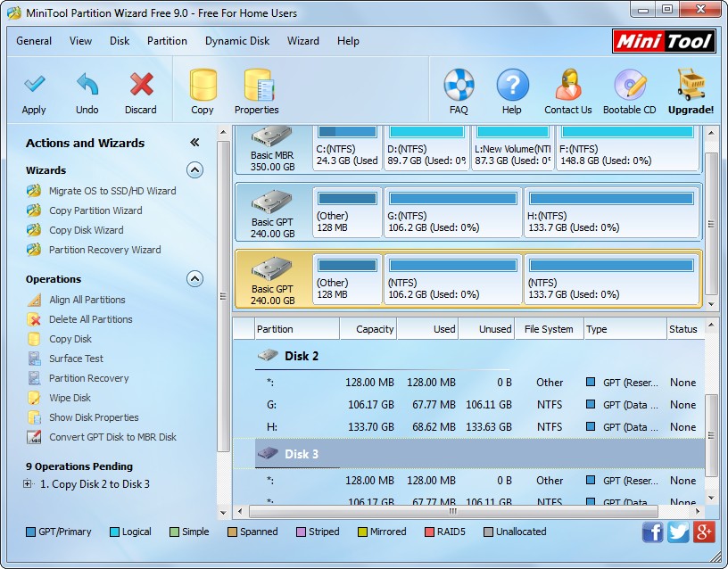The width and height of the screenshot is (728, 569).
Task: Open Show Disk Properties
Action: (94, 417)
